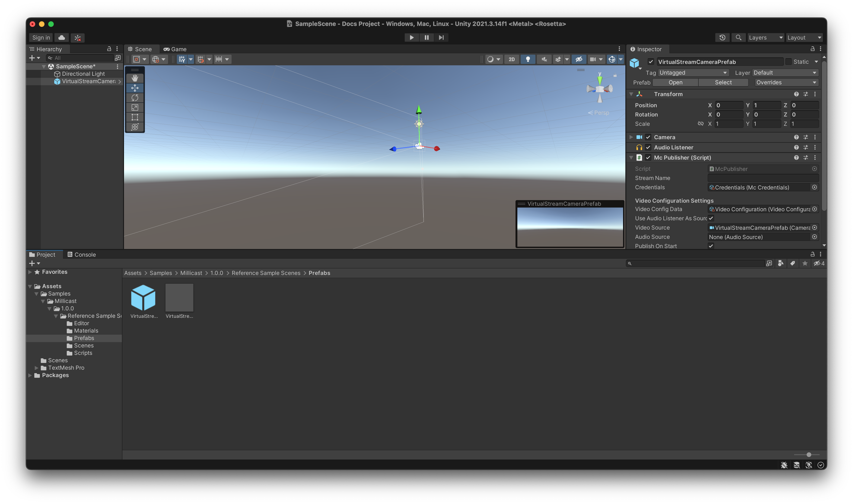Click the prefab Open button
Viewport: 853px width, 504px height.
(x=675, y=82)
